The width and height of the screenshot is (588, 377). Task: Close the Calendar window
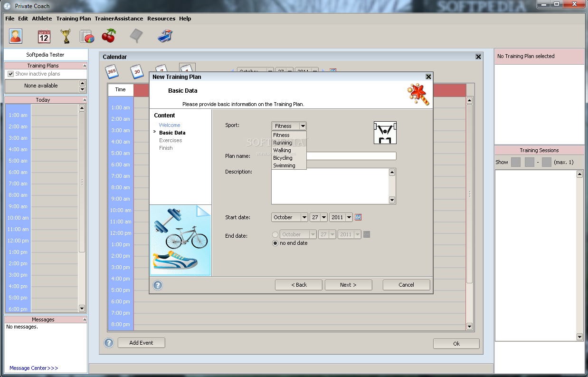tap(478, 57)
